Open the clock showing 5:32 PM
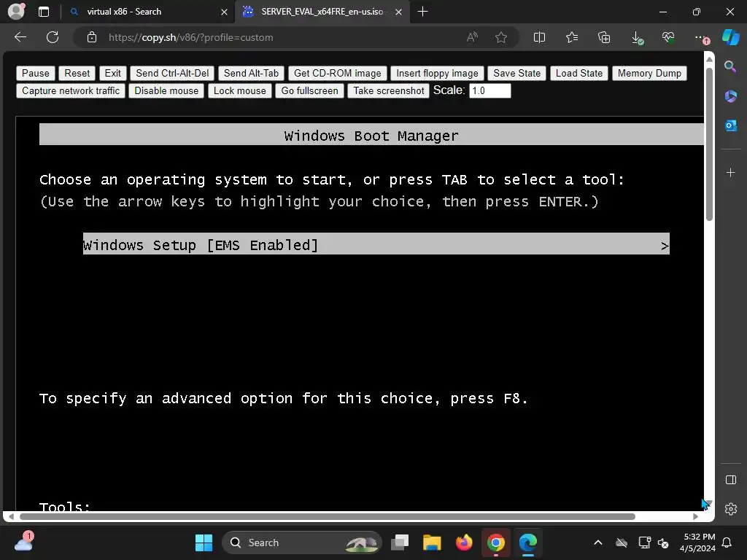Image resolution: width=747 pixels, height=560 pixels. tap(697, 542)
